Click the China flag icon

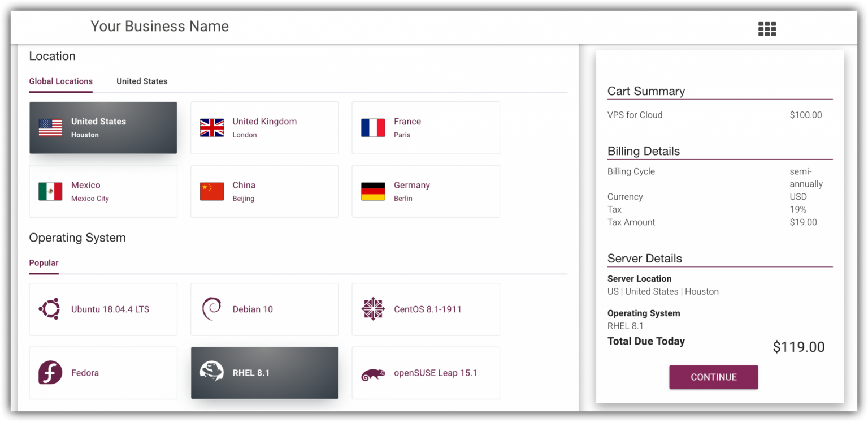212,191
